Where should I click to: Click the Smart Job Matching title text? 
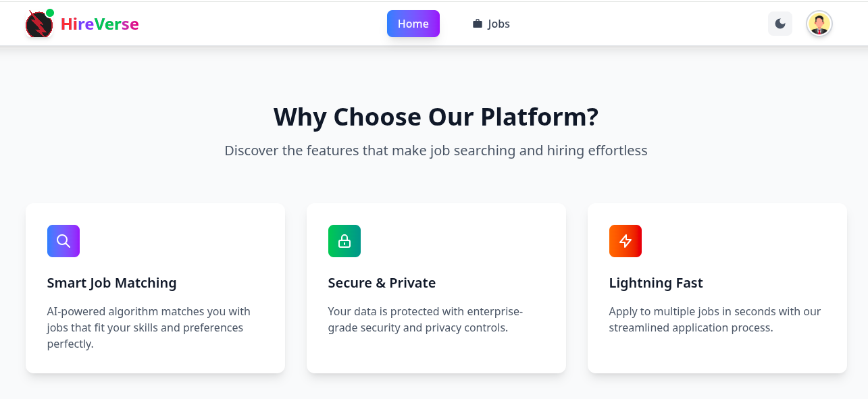pyautogui.click(x=111, y=283)
